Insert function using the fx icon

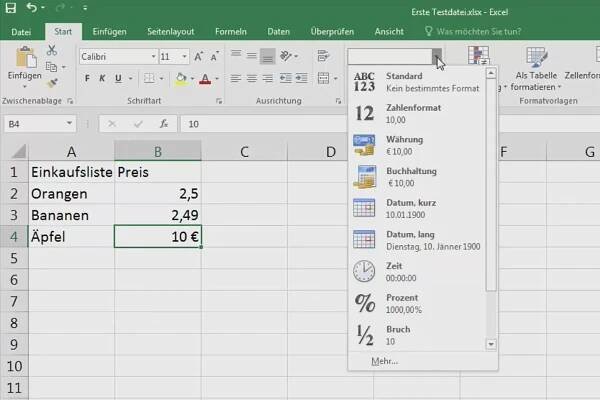[164, 124]
